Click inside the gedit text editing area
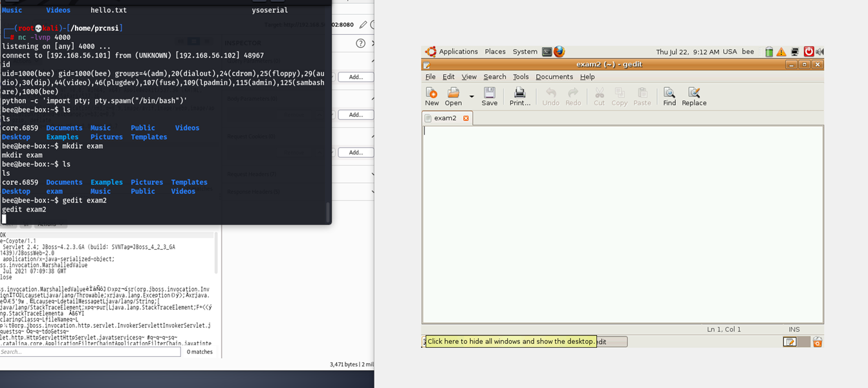 tap(622, 224)
